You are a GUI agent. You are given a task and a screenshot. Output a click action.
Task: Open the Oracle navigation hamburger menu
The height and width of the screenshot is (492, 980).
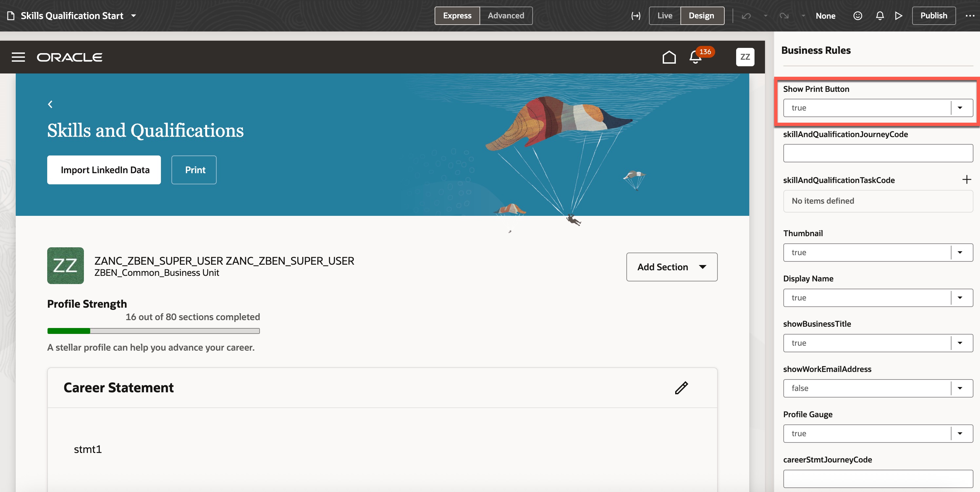pos(18,57)
